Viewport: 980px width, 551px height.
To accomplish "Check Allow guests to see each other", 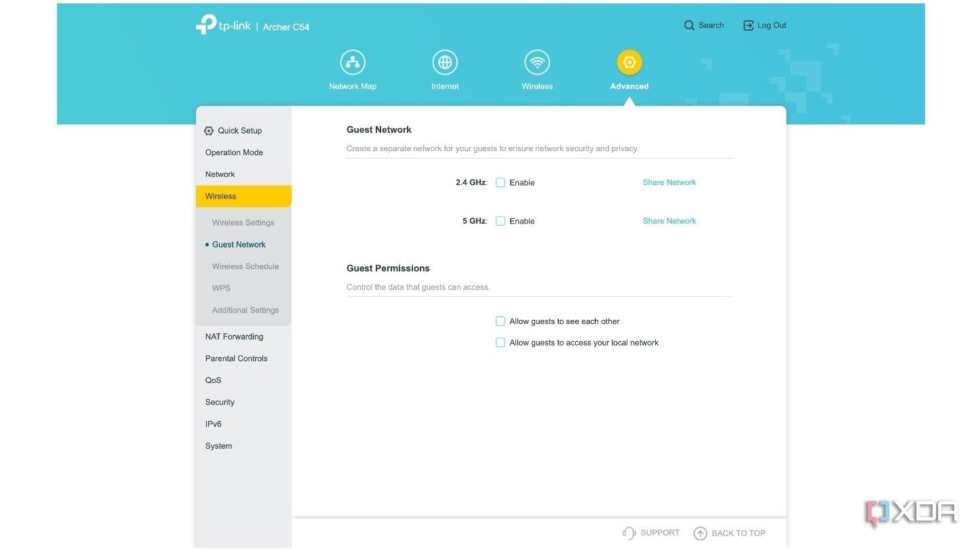I will 501,321.
